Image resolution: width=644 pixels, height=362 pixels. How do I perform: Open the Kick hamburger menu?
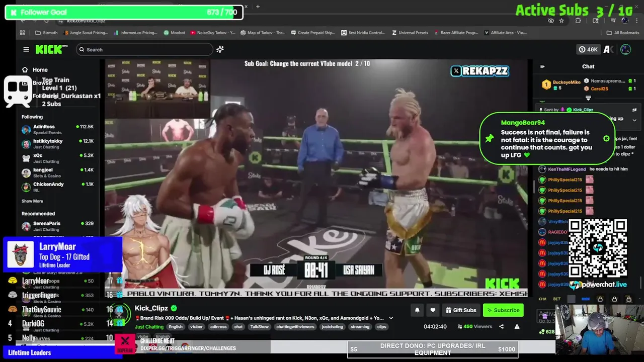tap(26, 49)
